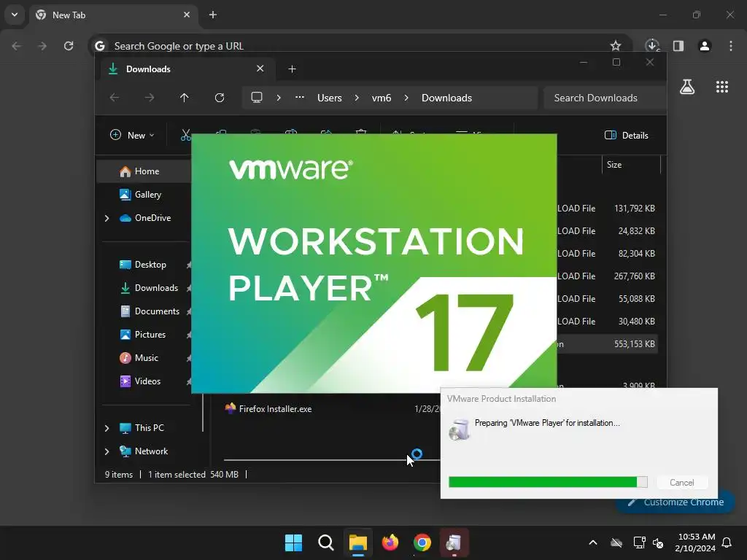The height and width of the screenshot is (560, 747).
Task: Go up one folder level
Action: click(185, 98)
